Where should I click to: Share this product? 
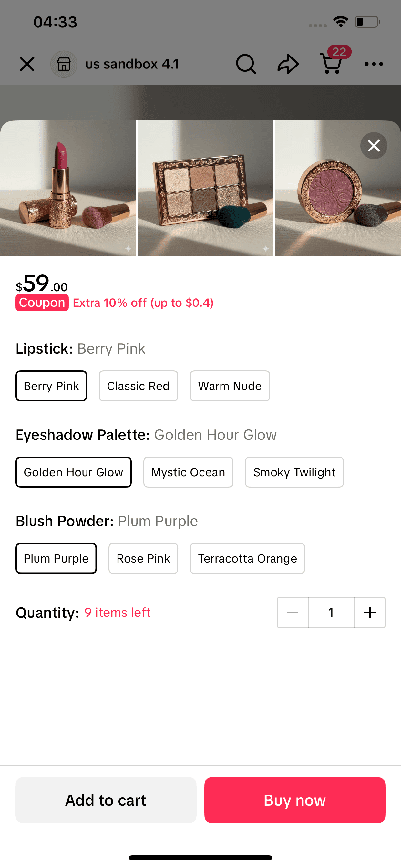tap(288, 64)
